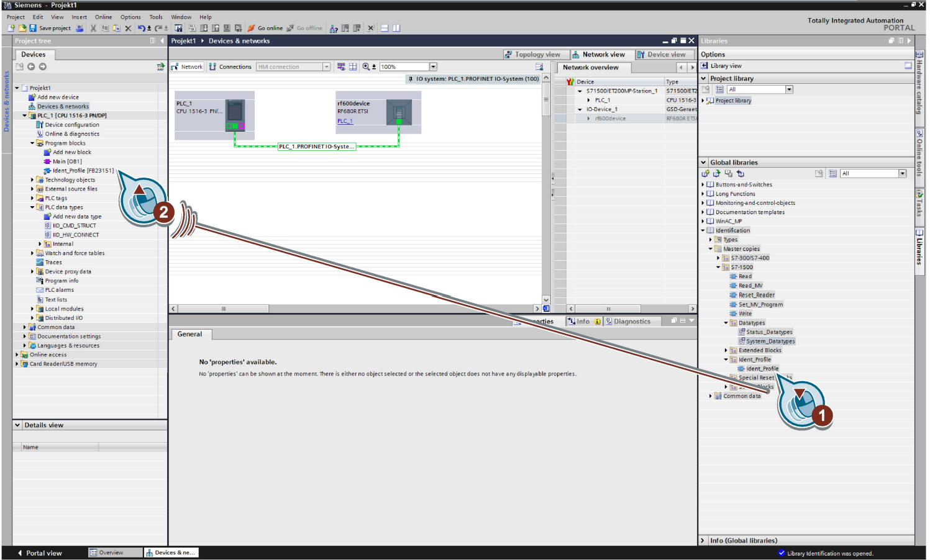Click the Save project disk icon
Screen dimensions: 930x560
click(33, 28)
